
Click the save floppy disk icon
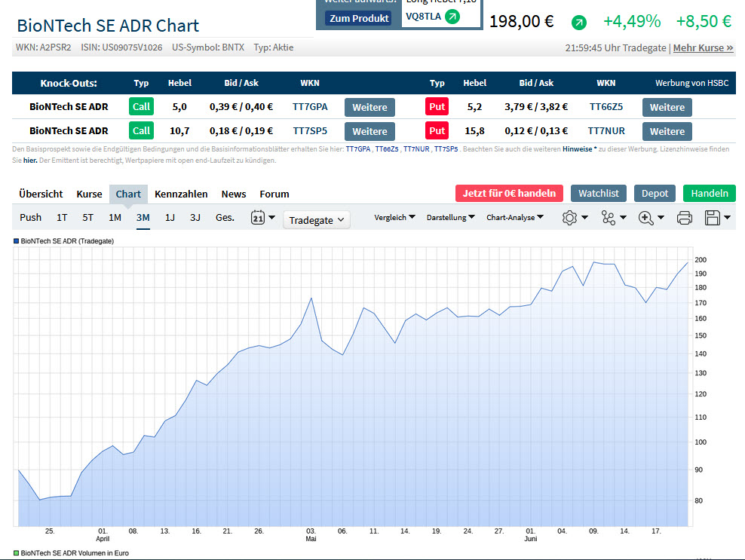pyautogui.click(x=712, y=218)
